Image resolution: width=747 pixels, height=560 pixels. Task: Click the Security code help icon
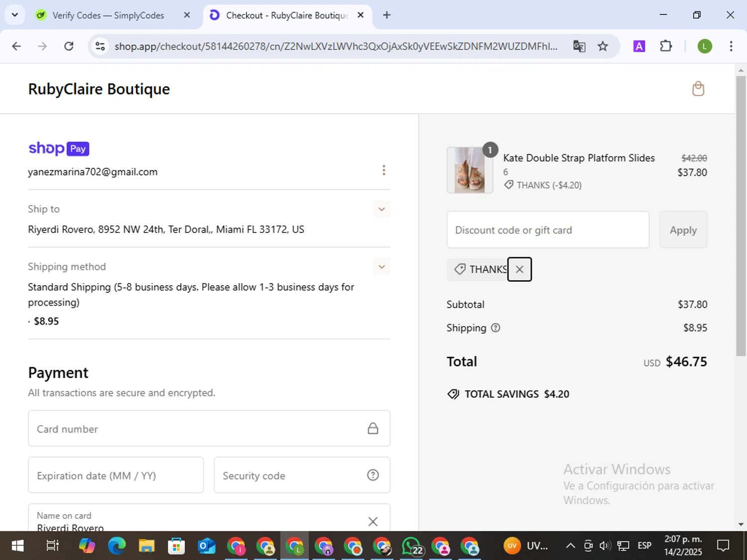pyautogui.click(x=373, y=475)
